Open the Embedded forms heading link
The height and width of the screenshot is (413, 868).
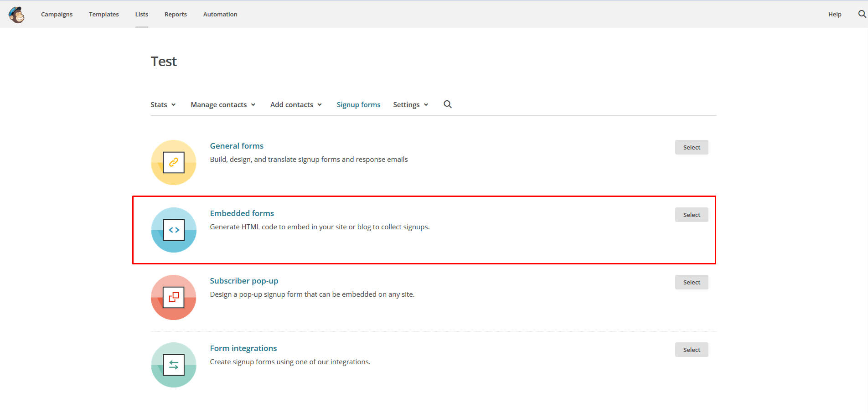[242, 213]
